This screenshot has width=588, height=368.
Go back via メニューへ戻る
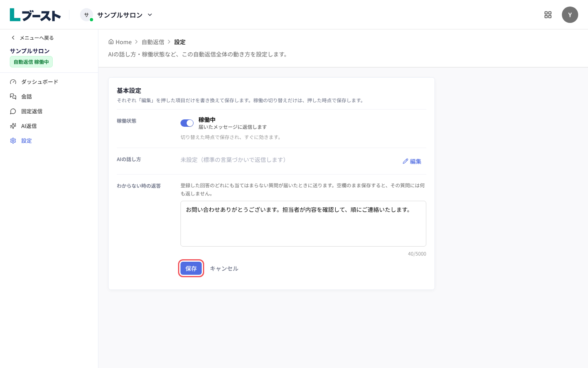(x=32, y=38)
